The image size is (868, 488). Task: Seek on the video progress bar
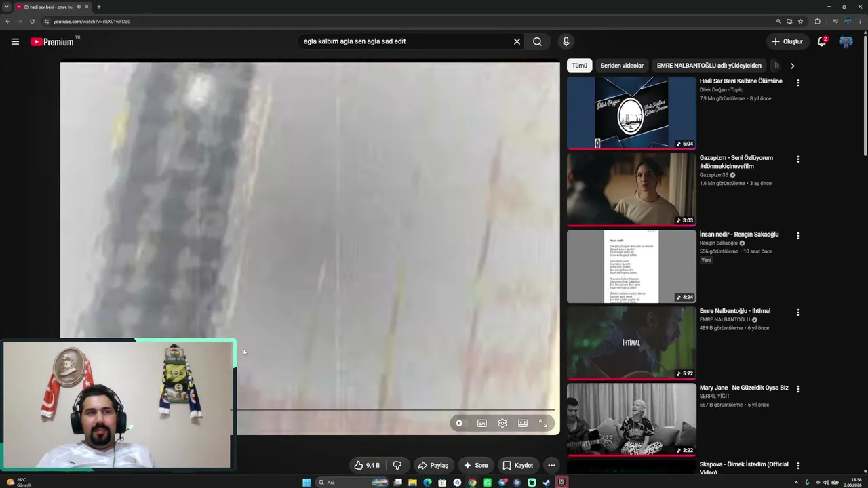[393, 409]
